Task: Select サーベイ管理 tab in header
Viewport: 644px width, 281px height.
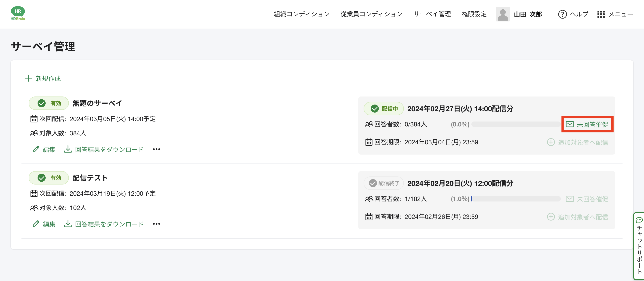Action: pos(432,14)
